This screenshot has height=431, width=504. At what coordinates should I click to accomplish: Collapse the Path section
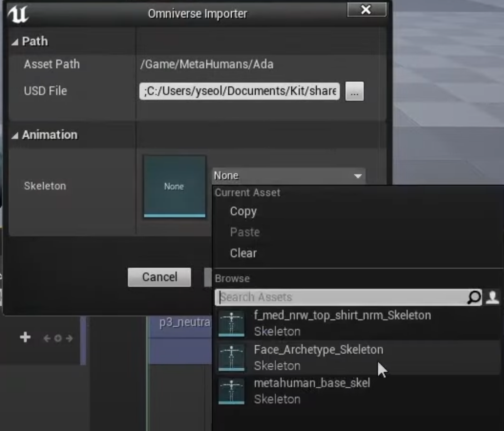(x=15, y=42)
